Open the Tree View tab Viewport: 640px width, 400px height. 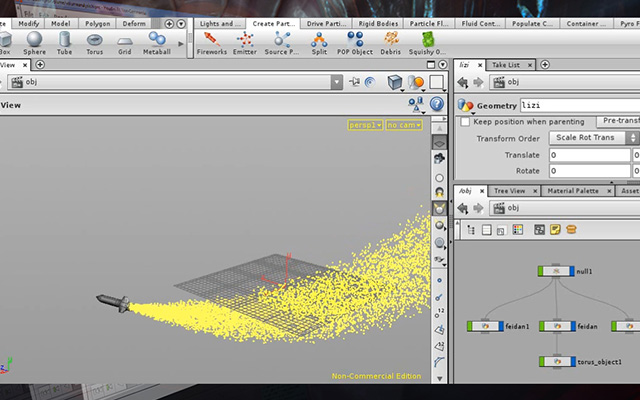click(x=513, y=191)
